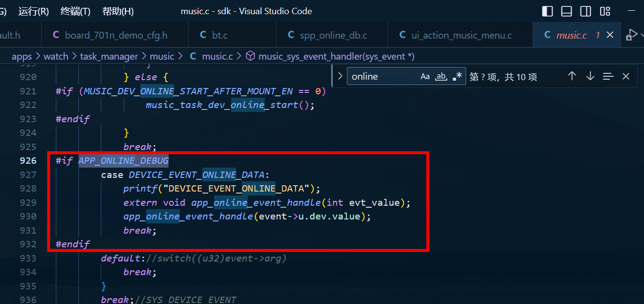Viewport: 644px width, 304px height.
Task: Go to next match arrow
Action: point(590,76)
